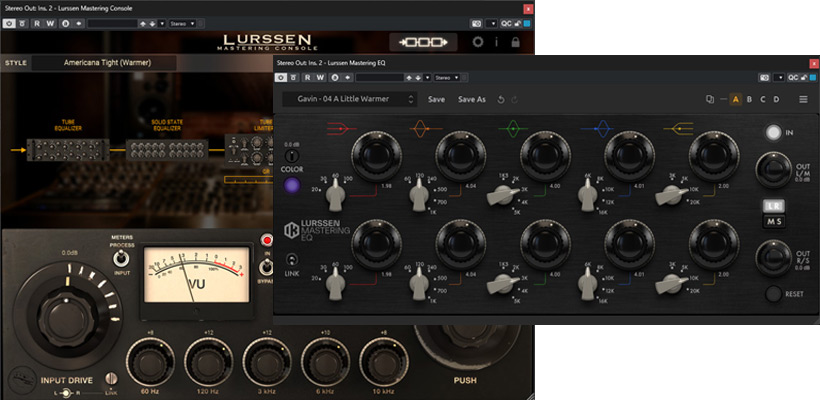Click the Input Drive LINK screw button
The width and height of the screenshot is (820, 400).
coord(110,379)
